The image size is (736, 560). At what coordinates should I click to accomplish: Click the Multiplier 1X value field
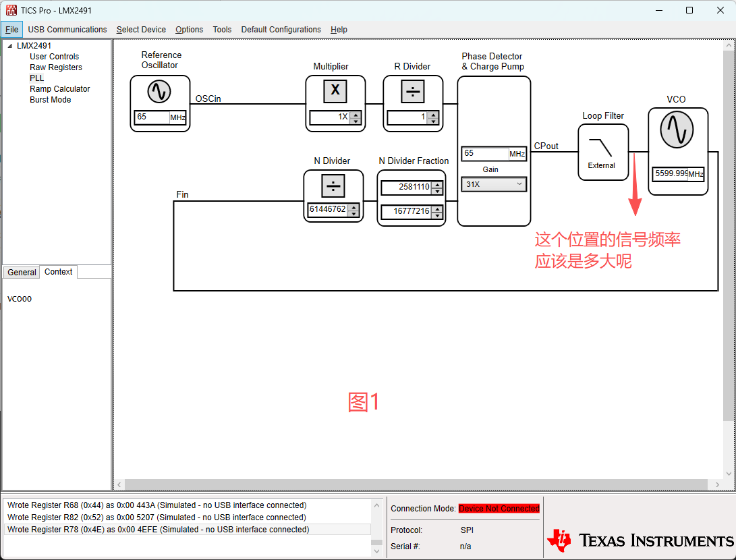tap(329, 117)
